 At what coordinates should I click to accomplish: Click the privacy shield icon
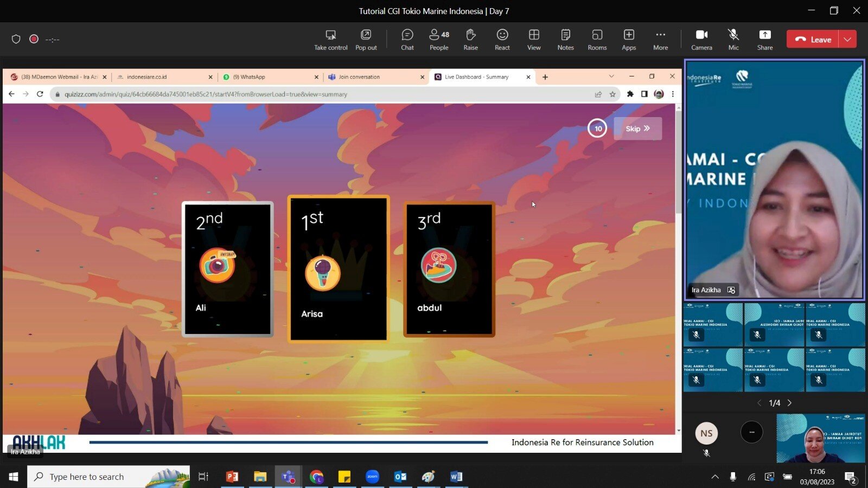(16, 39)
